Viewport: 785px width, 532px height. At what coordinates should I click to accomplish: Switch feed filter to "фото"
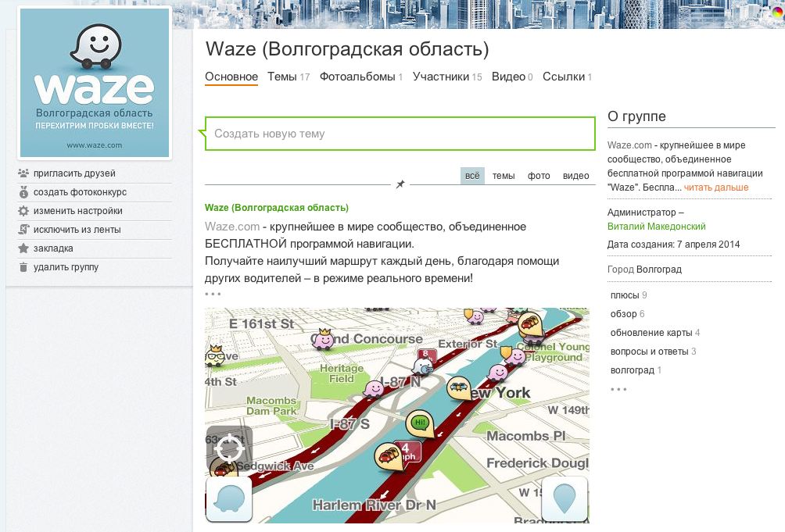click(x=538, y=176)
